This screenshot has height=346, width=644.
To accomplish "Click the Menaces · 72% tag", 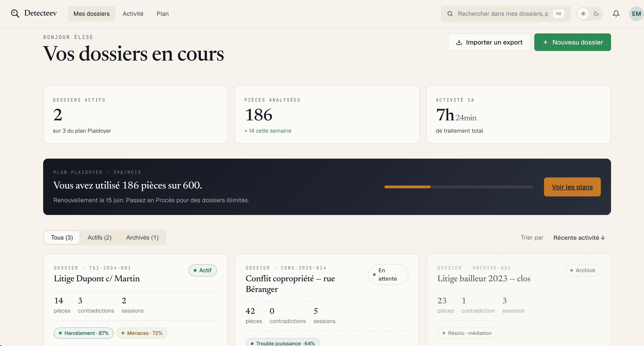I will click(142, 333).
